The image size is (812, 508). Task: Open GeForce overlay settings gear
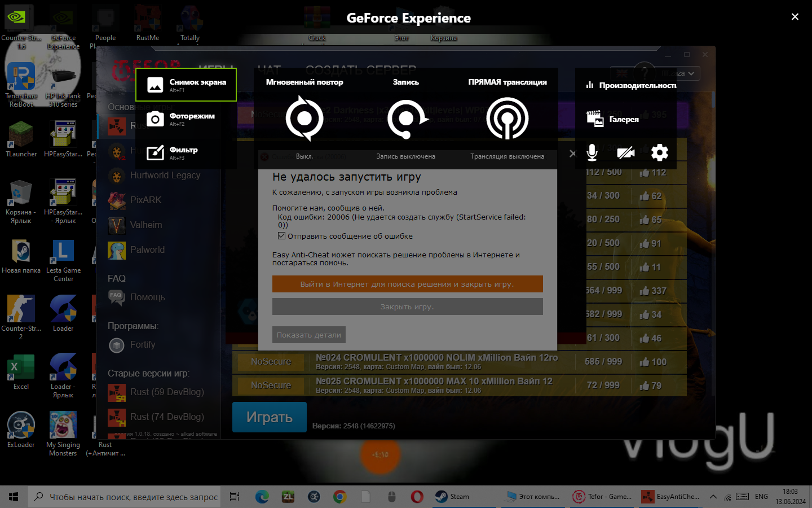click(x=660, y=152)
